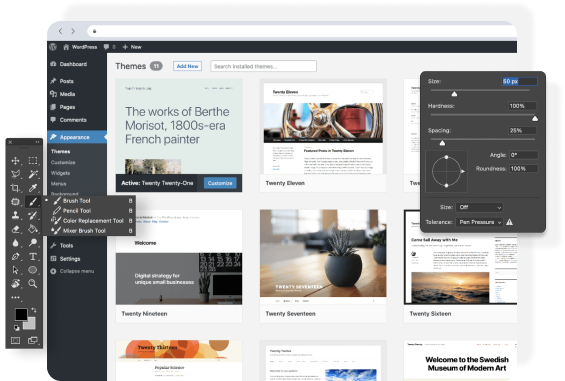Image resolution: width=565 pixels, height=381 pixels.
Task: Choose the Type tool
Action: tap(33, 256)
